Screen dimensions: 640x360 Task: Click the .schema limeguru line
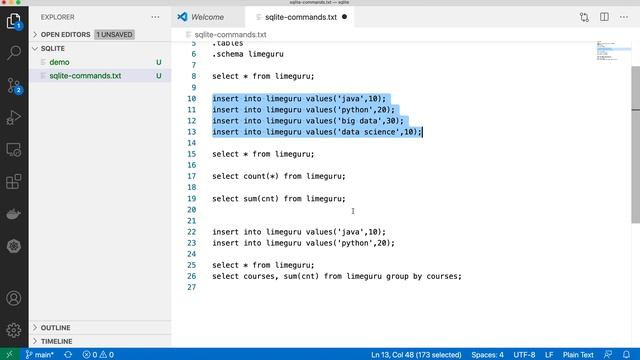click(x=248, y=54)
